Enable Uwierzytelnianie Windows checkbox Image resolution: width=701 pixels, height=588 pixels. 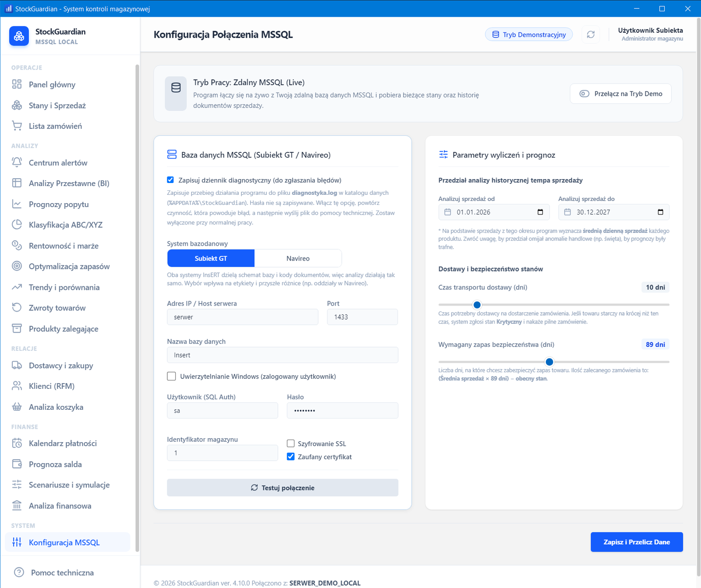click(171, 376)
